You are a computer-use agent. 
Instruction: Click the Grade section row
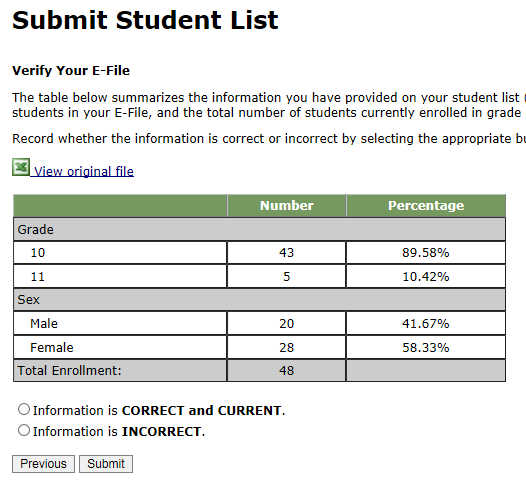259,229
